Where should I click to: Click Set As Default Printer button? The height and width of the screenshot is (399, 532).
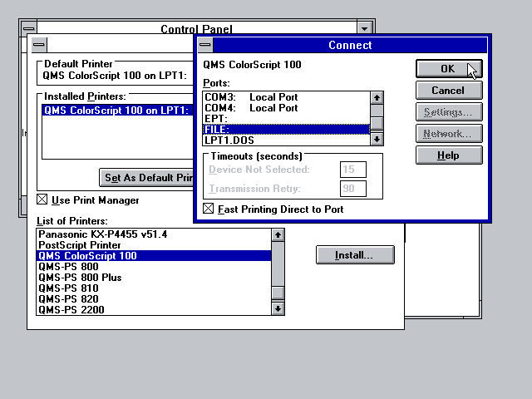click(x=146, y=177)
